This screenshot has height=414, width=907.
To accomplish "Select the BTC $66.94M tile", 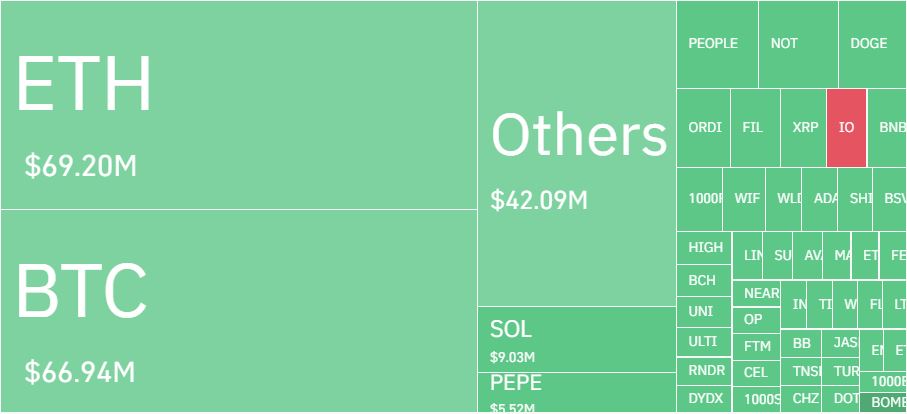I will [x=238, y=310].
